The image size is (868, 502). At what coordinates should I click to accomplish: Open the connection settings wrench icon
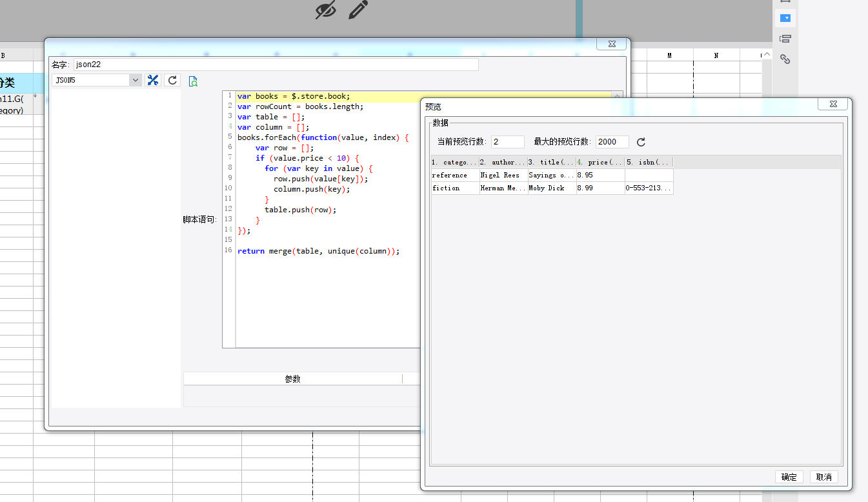coord(153,80)
